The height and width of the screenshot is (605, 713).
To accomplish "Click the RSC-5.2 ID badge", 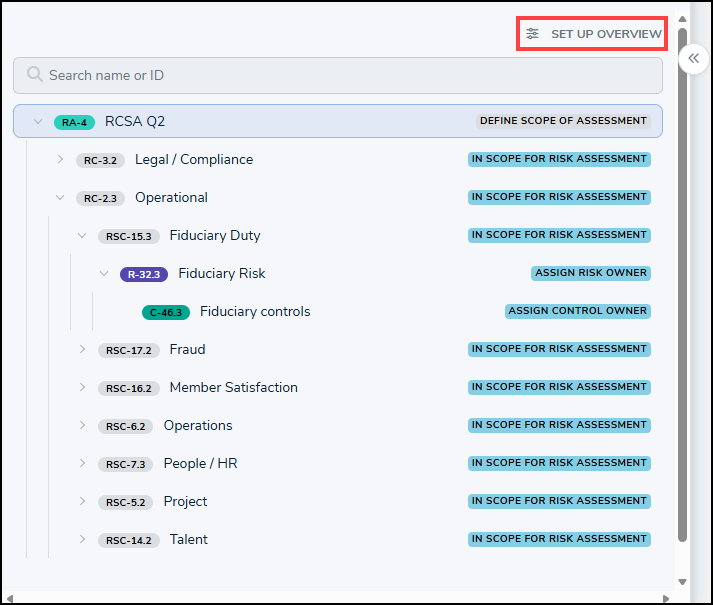I will click(126, 502).
